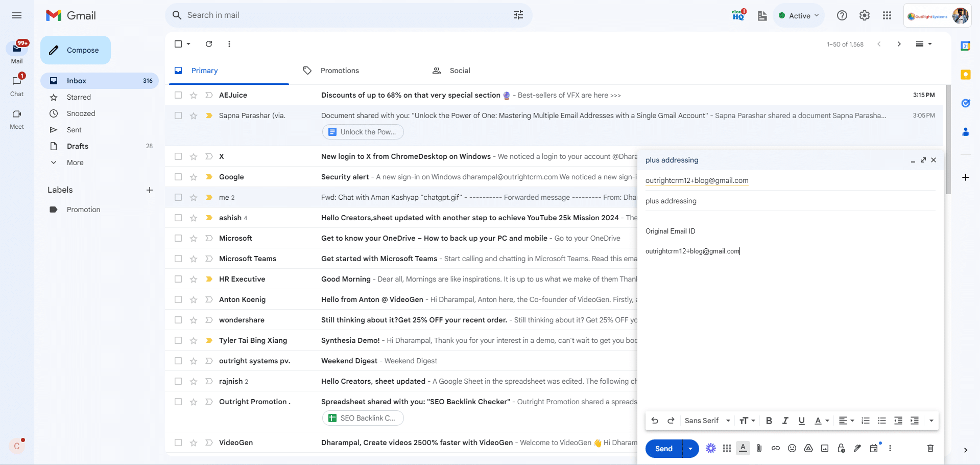Insert files using the Google Drive icon
Viewport: 980px width, 465px height.
[x=808, y=448]
